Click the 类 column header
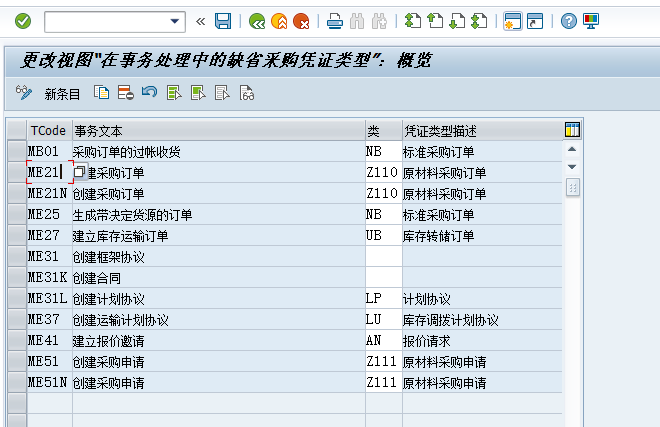Screen dimensions: 660x427 point(383,131)
